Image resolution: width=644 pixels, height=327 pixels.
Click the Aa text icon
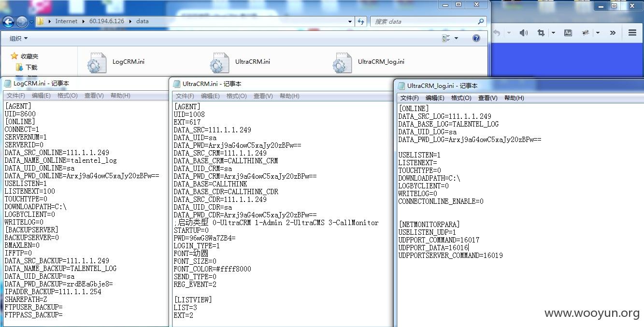pyautogui.click(x=568, y=33)
